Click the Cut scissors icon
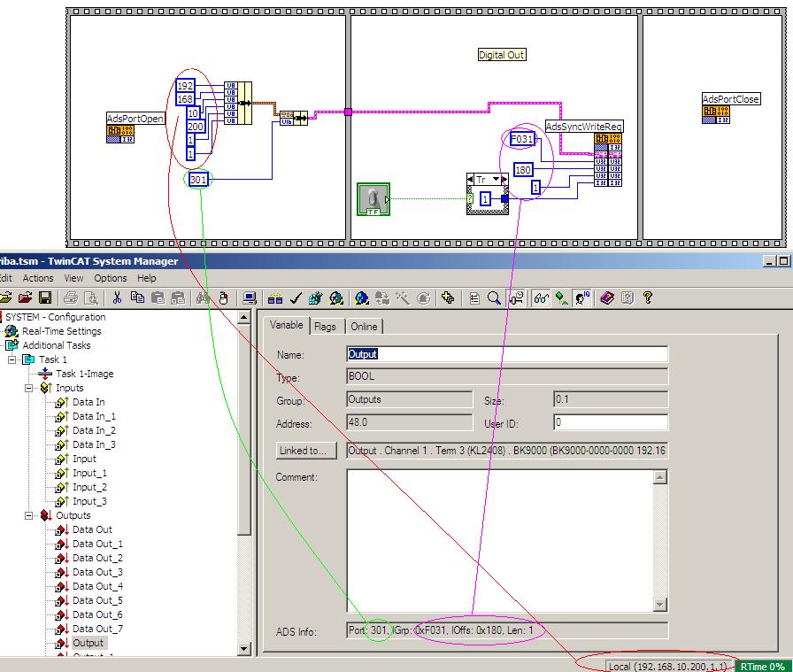Screen dimensions: 793x672 click(118, 298)
